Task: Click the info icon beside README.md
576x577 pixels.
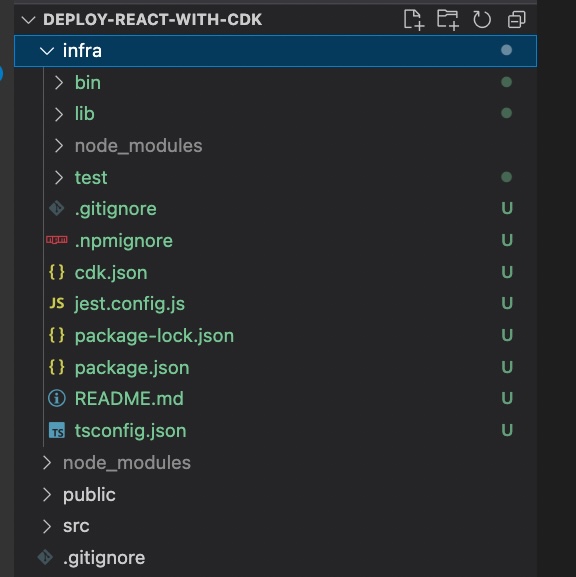Action: (x=57, y=398)
